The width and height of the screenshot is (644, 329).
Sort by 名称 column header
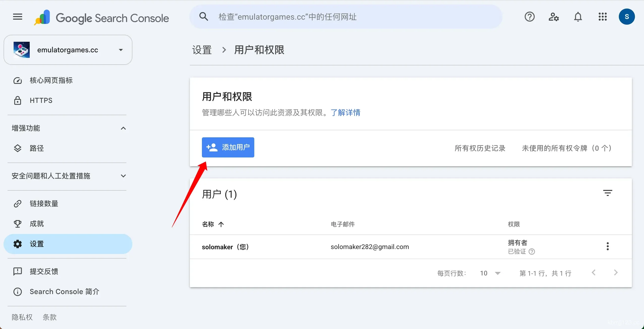[x=213, y=224]
